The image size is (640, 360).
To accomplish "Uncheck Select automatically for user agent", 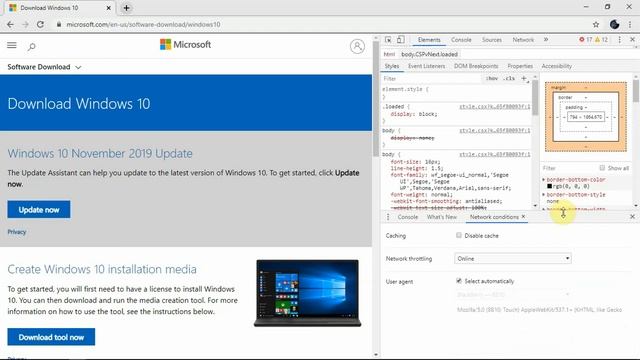I will click(x=459, y=281).
